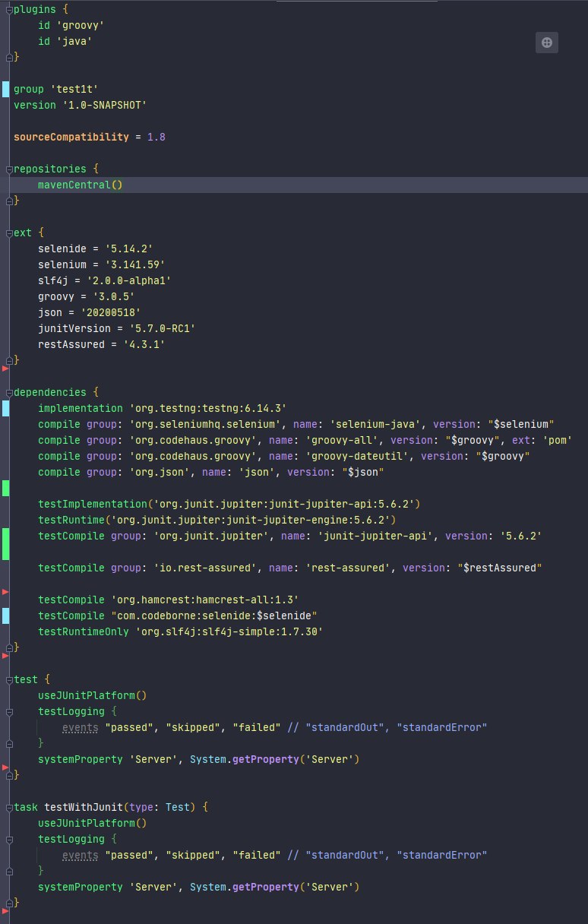Image resolution: width=588 pixels, height=924 pixels.
Task: Click the dependencies keyword
Action: pyautogui.click(x=50, y=392)
